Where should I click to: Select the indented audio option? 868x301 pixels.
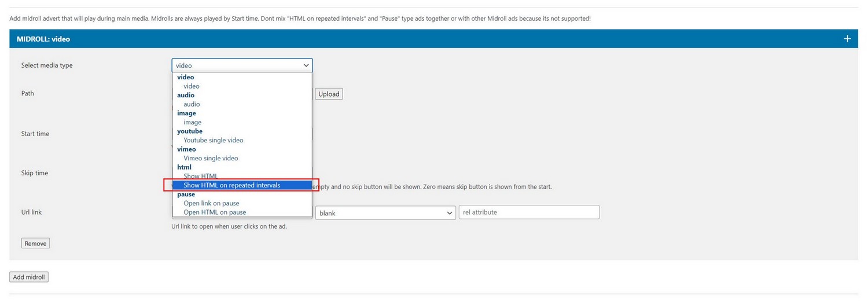click(192, 104)
